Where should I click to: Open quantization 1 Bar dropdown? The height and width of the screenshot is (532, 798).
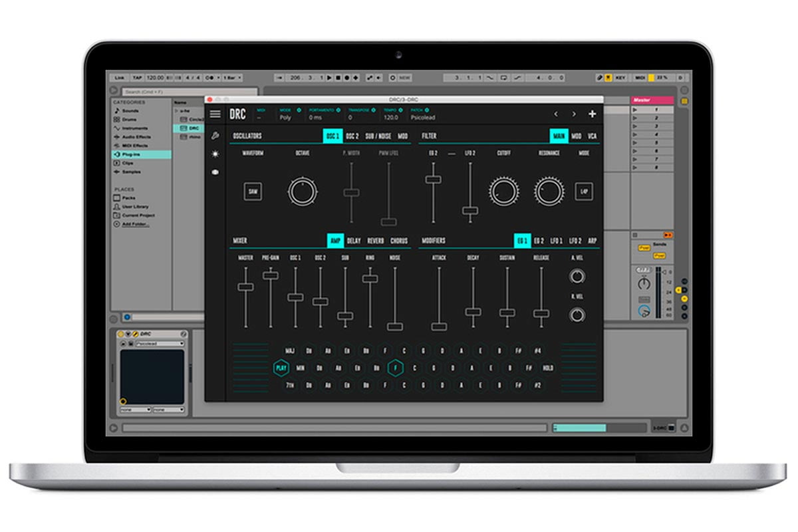[233, 78]
